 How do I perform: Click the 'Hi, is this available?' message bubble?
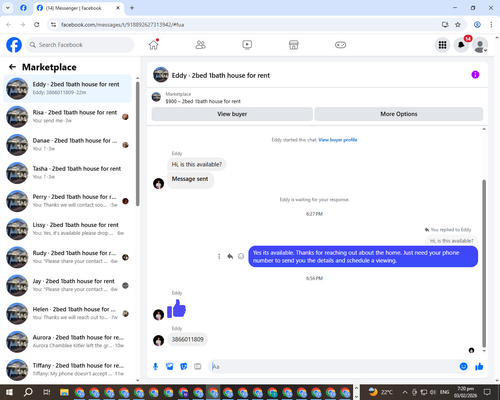click(196, 164)
